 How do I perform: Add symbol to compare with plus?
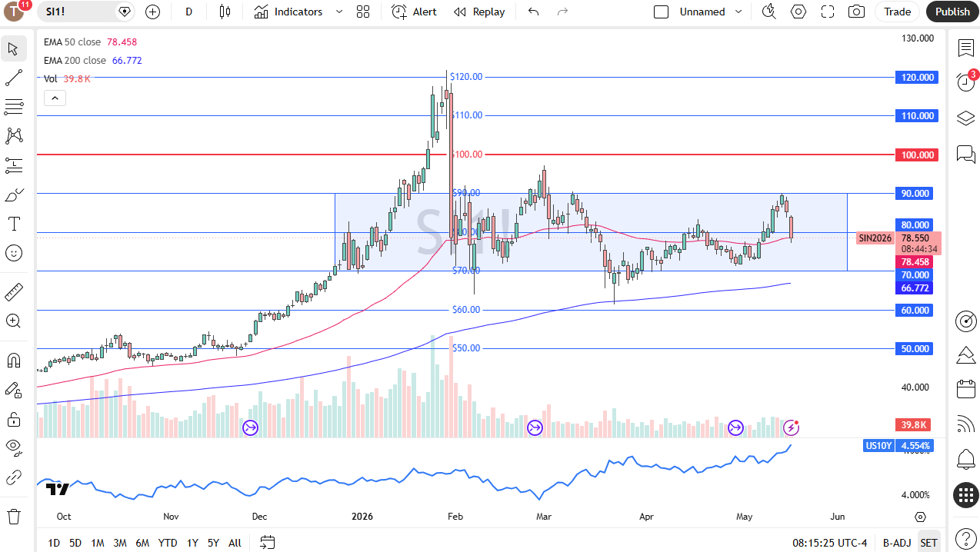click(x=152, y=12)
